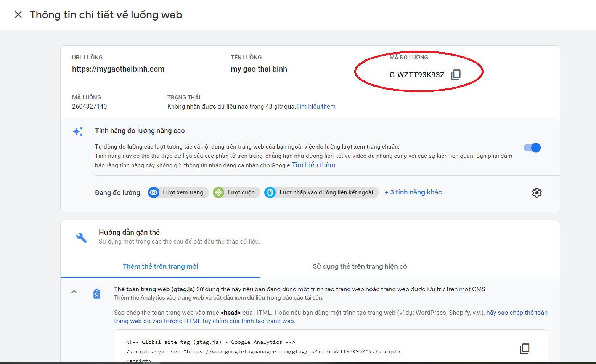Collapse the gtag.js section chevron
This screenshot has width=596, height=364.
(74, 292)
